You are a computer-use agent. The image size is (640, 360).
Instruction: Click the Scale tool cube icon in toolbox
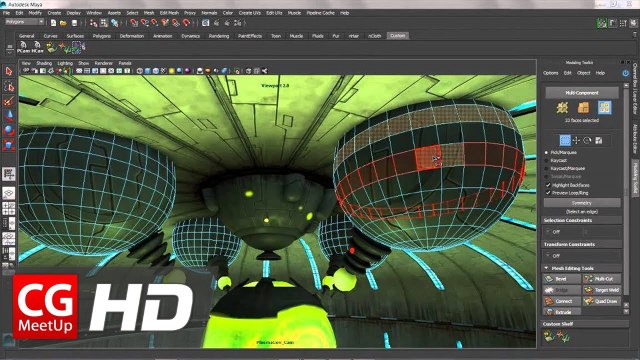pyautogui.click(x=9, y=145)
